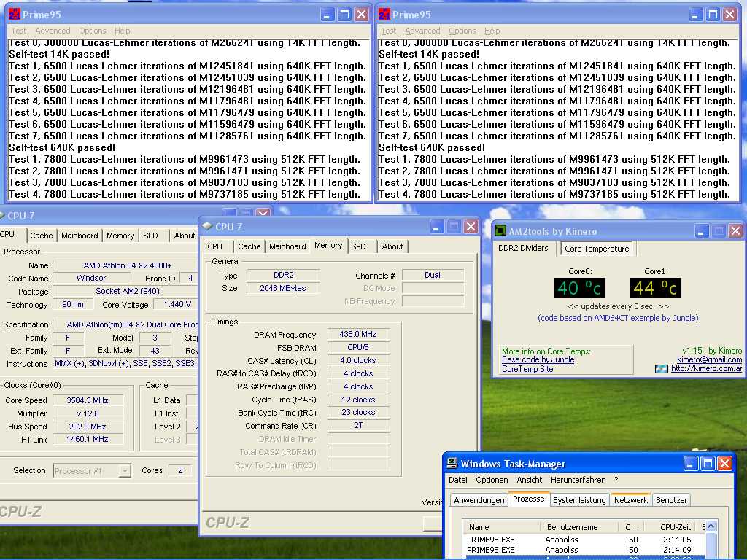
Task: Sort processes by Name column header
Action: coord(502,527)
